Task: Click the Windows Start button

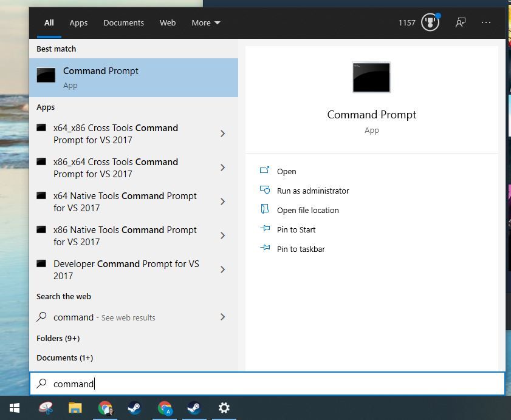Action: [14, 408]
